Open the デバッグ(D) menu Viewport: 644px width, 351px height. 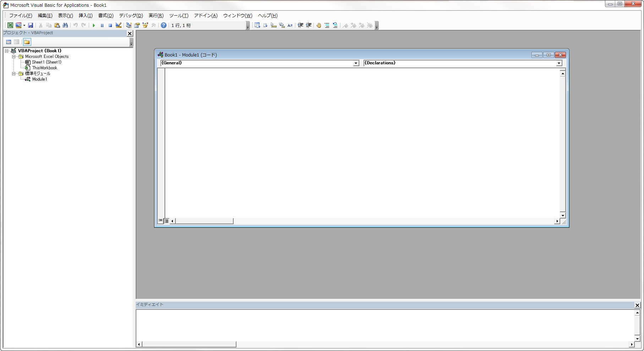131,16
